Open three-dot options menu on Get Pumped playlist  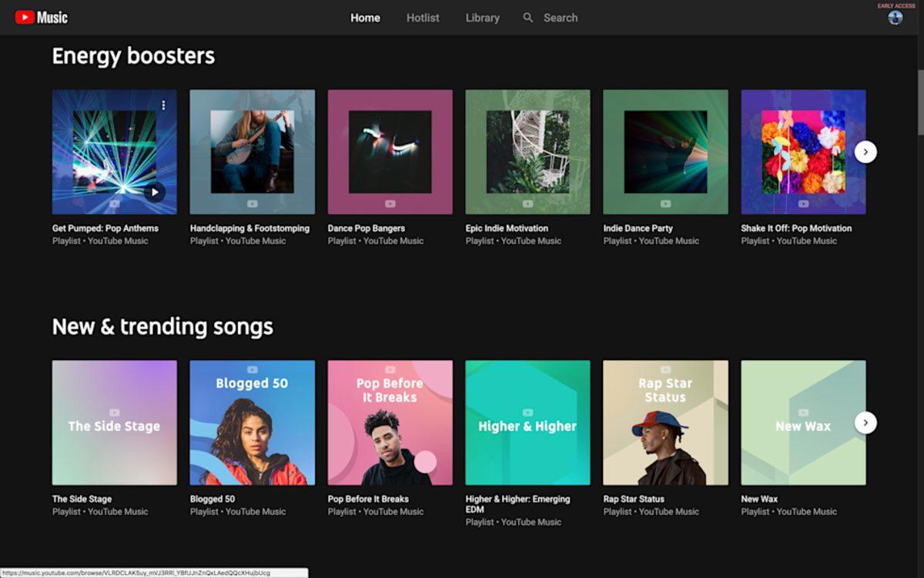point(163,104)
